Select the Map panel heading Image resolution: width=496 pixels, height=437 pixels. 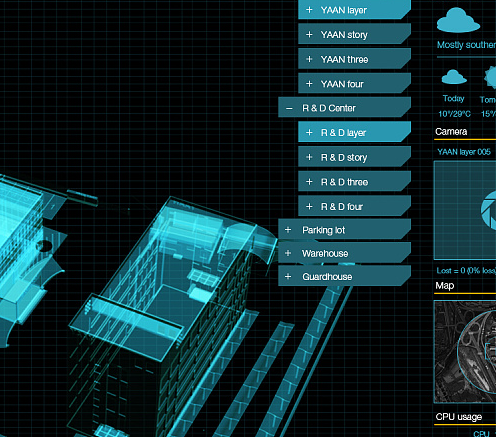445,286
